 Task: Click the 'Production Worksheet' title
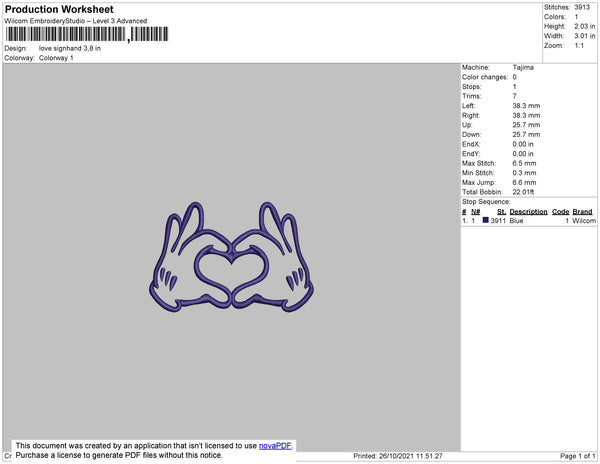pyautogui.click(x=59, y=9)
